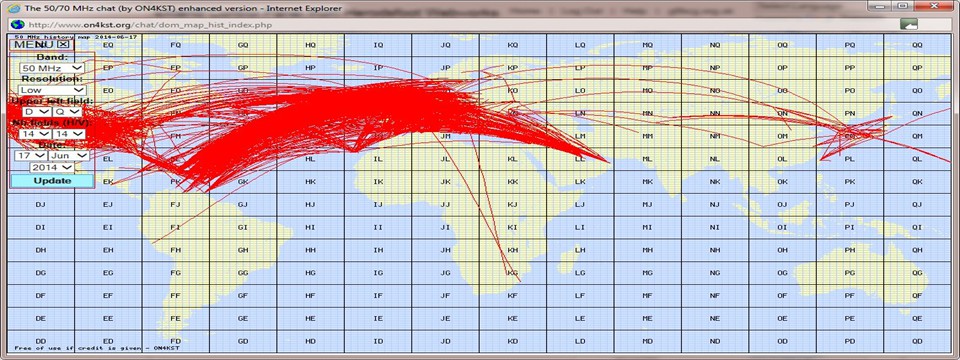The image size is (960, 360).
Task: Click the PM grid square over Japan
Action: (849, 136)
